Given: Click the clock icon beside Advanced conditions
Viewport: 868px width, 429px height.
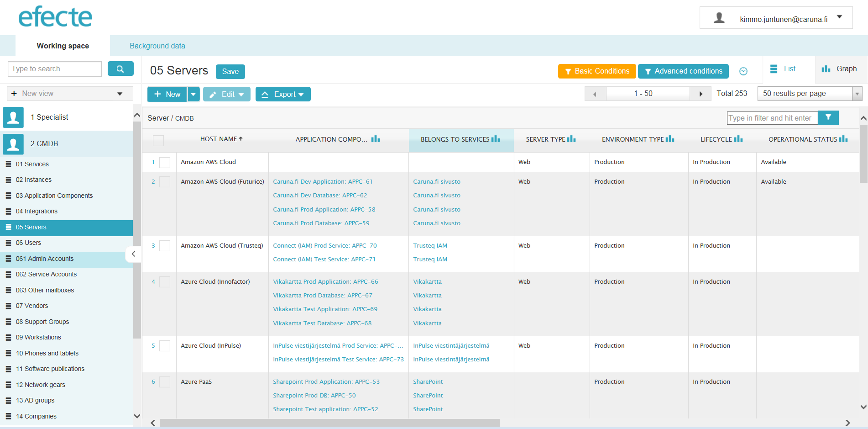Looking at the screenshot, I should tap(743, 71).
